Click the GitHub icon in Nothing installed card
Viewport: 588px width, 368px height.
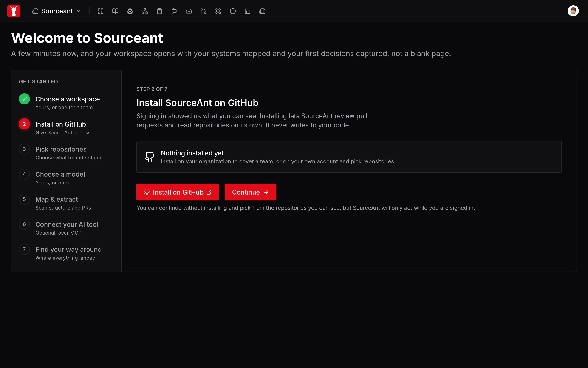point(150,157)
